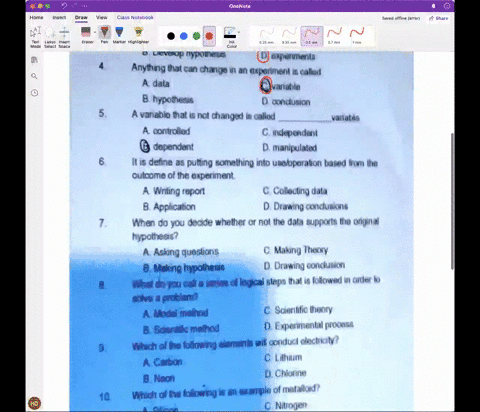This screenshot has height=412, width=480.
Task: Pick the black ink color
Action: click(x=171, y=36)
